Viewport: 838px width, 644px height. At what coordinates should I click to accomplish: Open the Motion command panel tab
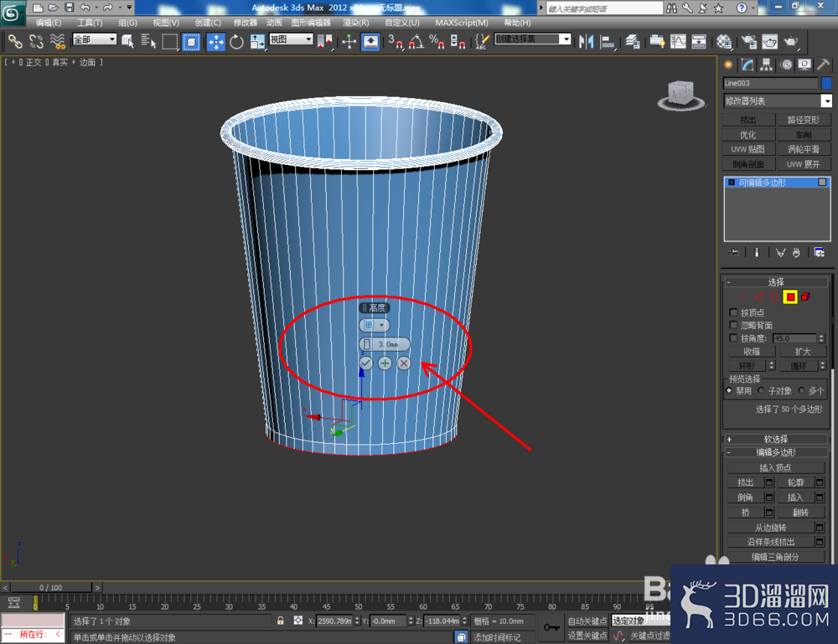coord(786,65)
